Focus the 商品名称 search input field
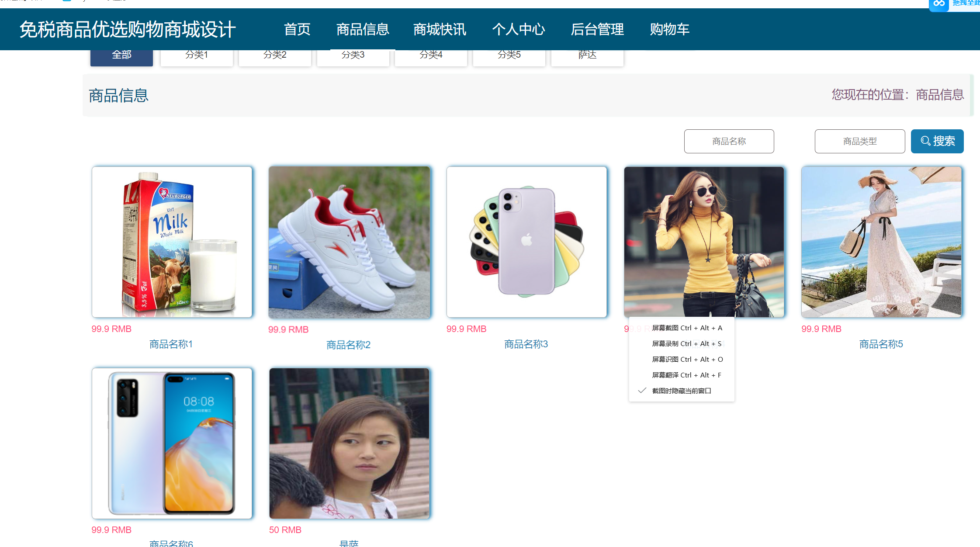 point(728,141)
